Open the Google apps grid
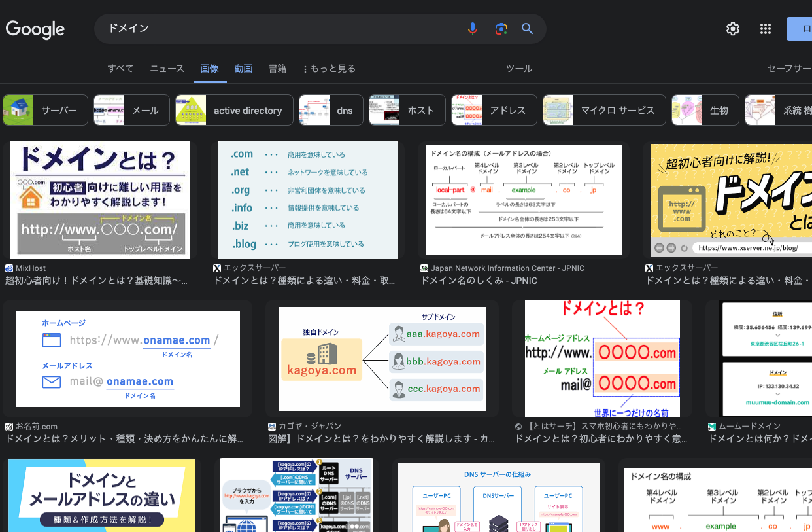The width and height of the screenshot is (812, 532). [766, 29]
